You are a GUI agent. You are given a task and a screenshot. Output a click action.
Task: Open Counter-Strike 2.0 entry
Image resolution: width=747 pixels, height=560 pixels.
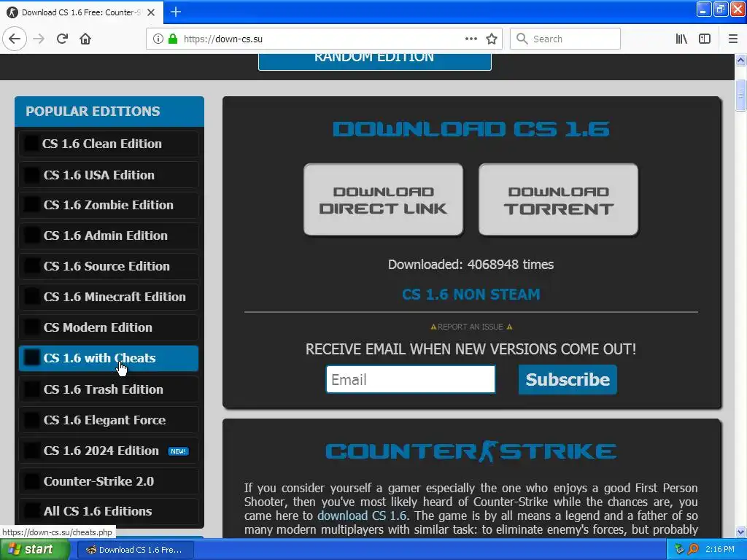coord(109,481)
